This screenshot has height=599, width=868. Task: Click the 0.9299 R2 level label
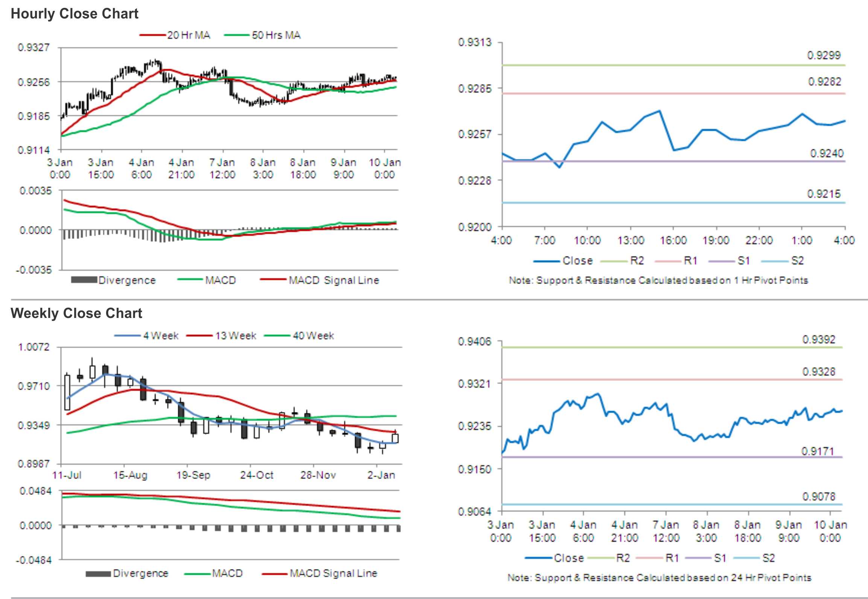[824, 56]
